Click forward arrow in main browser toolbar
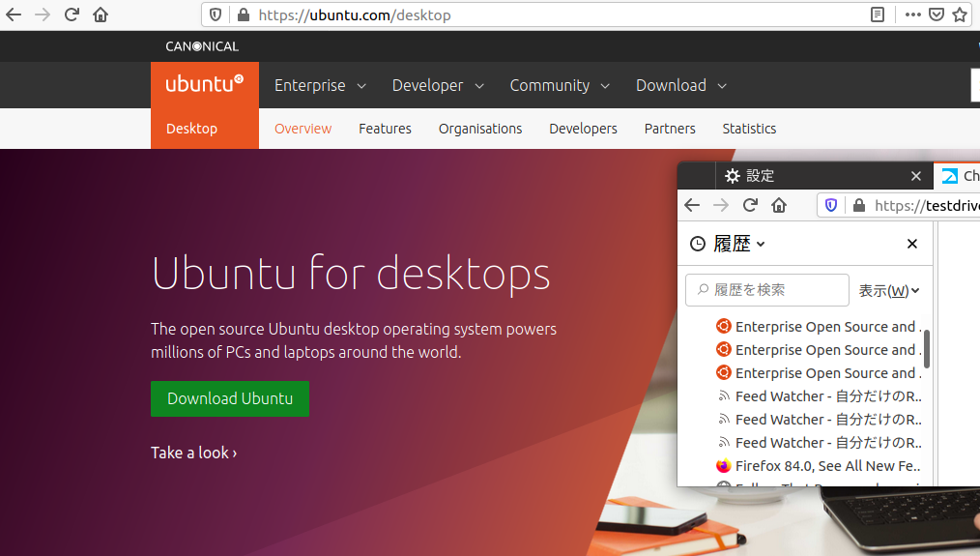980x556 pixels. click(43, 15)
